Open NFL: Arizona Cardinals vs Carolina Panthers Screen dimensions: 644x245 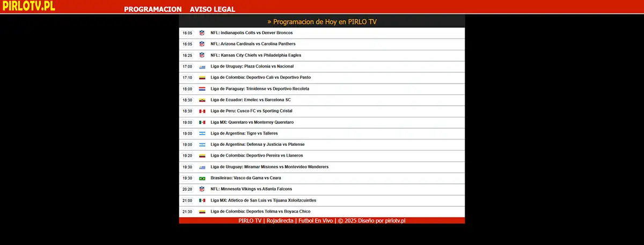pos(253,44)
